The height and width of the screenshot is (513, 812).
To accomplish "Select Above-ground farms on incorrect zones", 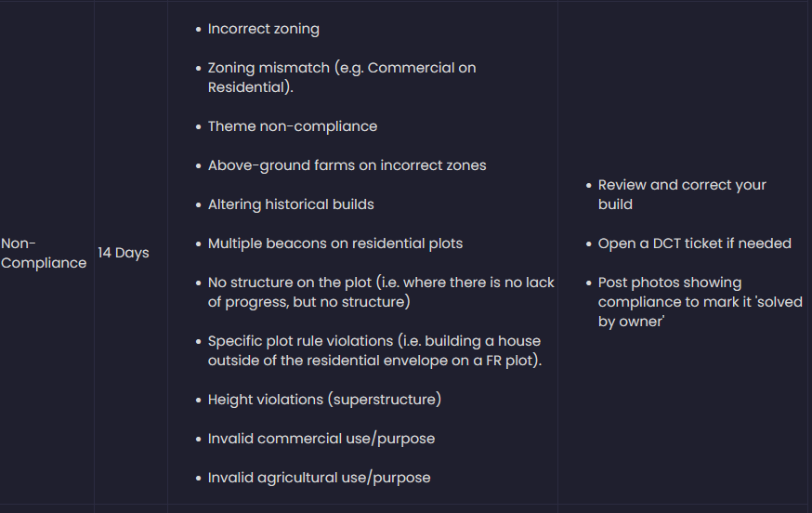I will coord(347,165).
